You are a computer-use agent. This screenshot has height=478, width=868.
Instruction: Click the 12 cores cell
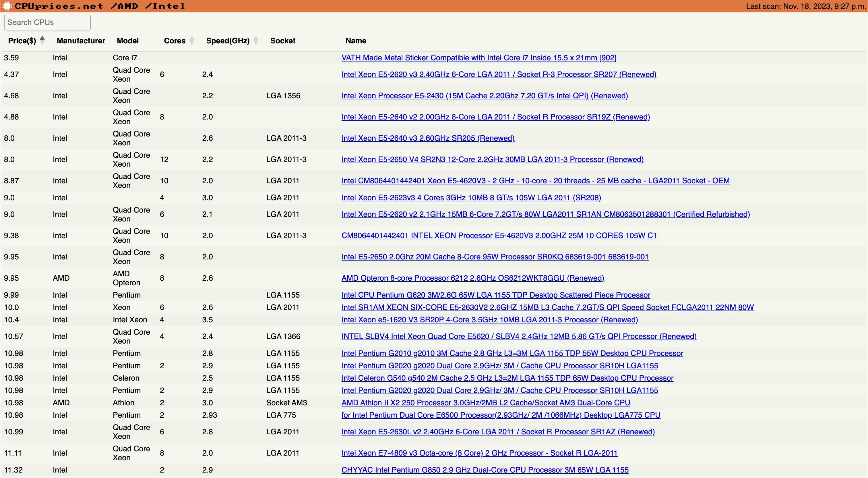(x=164, y=159)
